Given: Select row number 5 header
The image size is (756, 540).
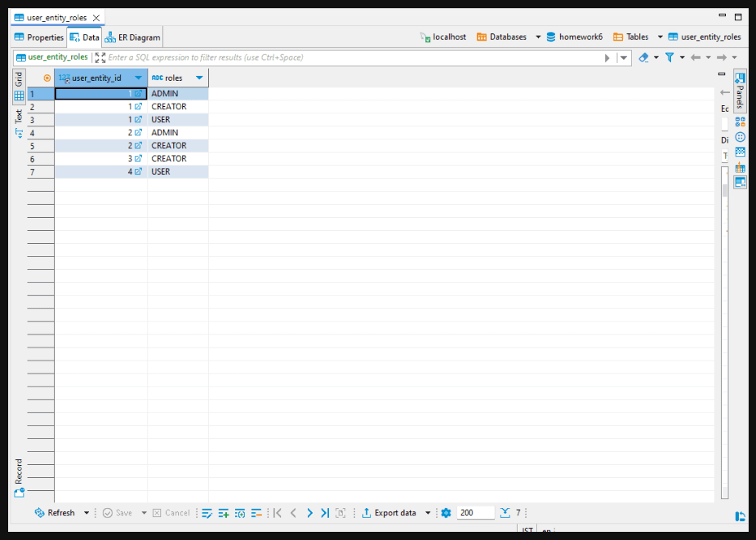Looking at the screenshot, I should coord(41,145).
